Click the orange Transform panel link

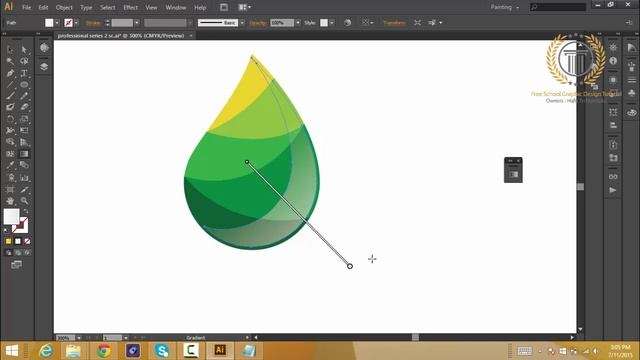tap(394, 23)
